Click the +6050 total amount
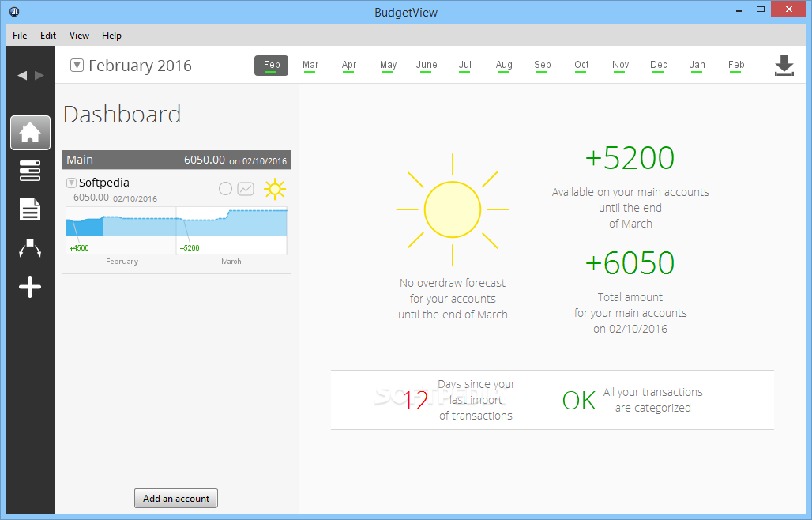Viewport: 812px width, 520px height. [x=630, y=262]
